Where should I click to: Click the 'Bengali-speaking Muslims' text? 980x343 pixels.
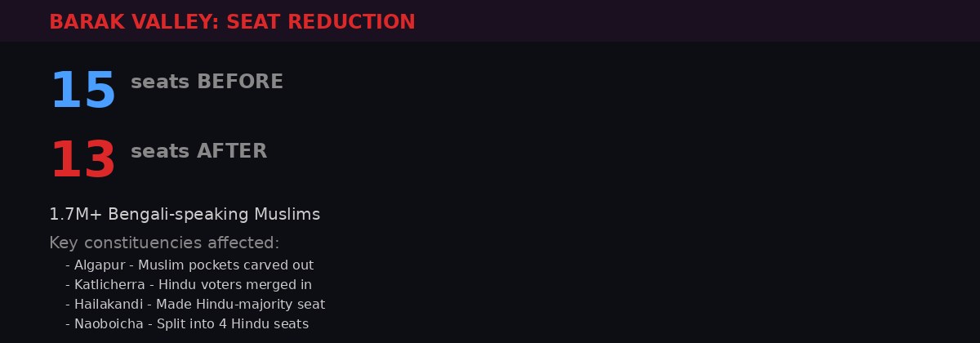pyautogui.click(x=214, y=215)
